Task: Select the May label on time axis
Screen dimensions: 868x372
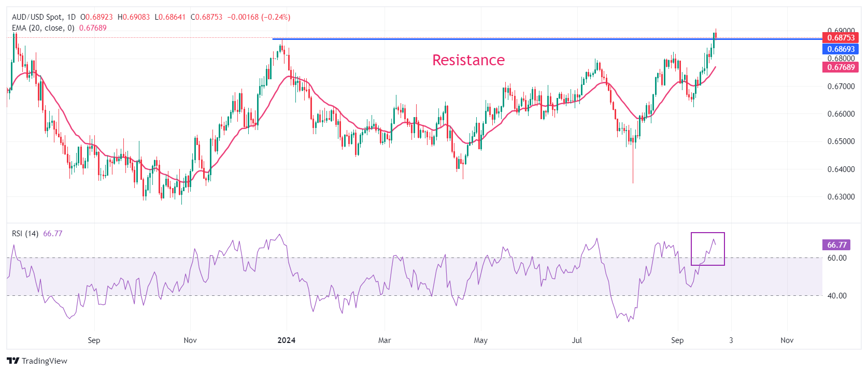Action: pos(480,340)
